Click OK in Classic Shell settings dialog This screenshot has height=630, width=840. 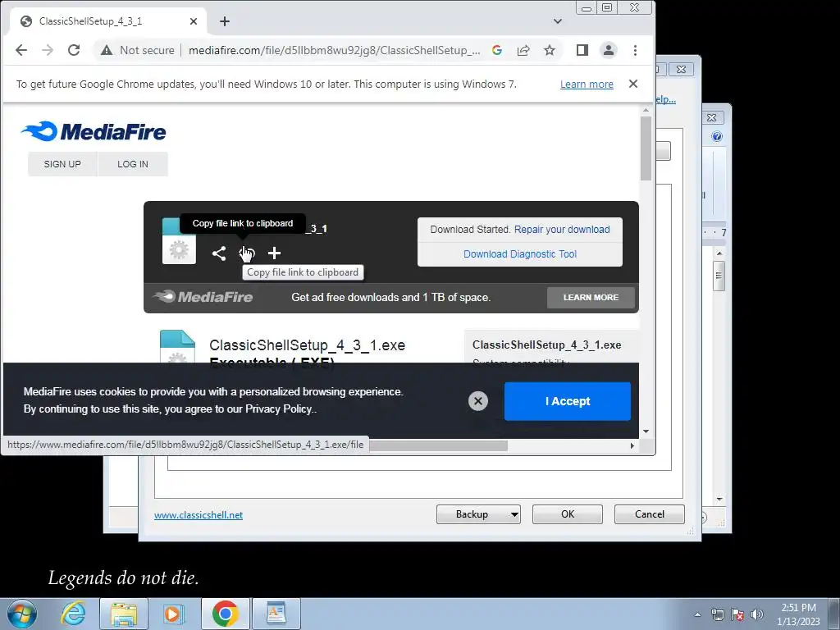click(x=568, y=514)
